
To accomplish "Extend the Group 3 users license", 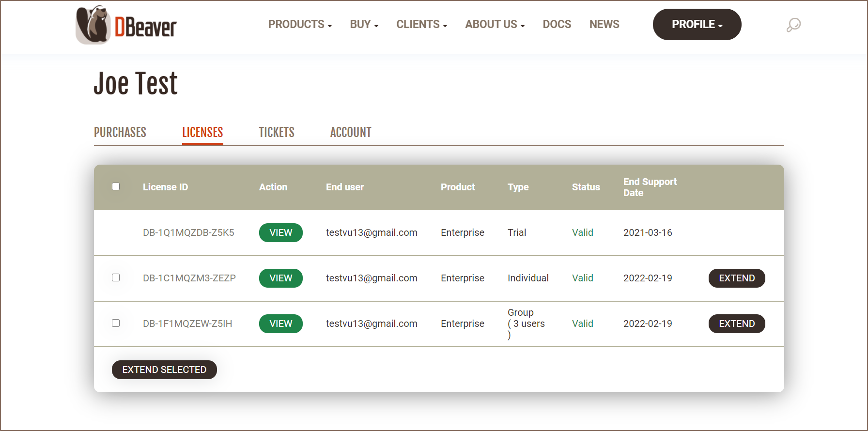I will (736, 323).
